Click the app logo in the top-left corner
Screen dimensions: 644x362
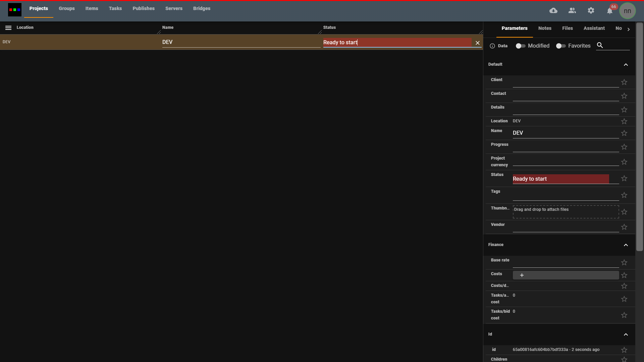pos(14,9)
